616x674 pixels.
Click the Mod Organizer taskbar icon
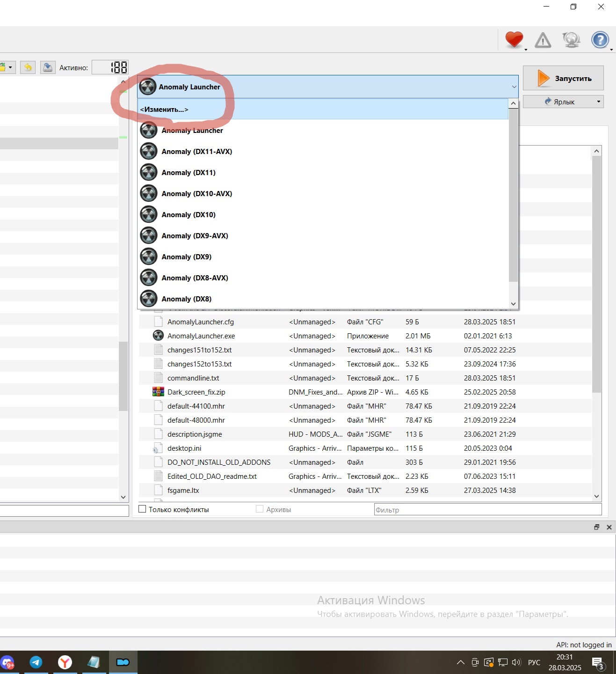[x=123, y=662]
